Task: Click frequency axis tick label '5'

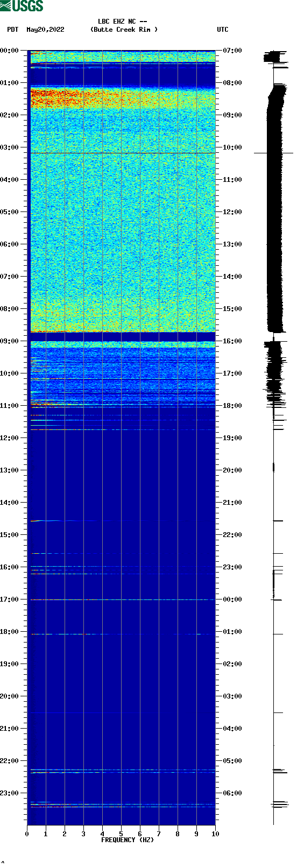Action: click(121, 834)
